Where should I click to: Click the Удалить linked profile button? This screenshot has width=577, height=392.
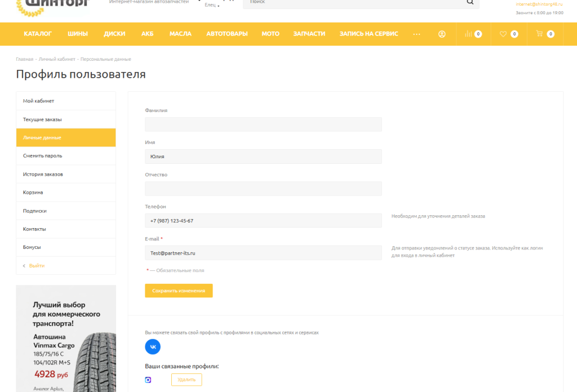coord(187,380)
